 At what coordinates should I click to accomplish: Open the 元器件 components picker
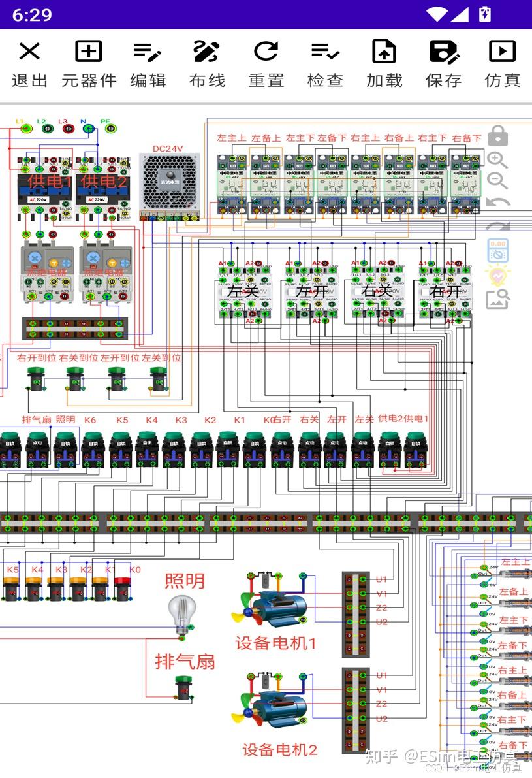tap(88, 51)
